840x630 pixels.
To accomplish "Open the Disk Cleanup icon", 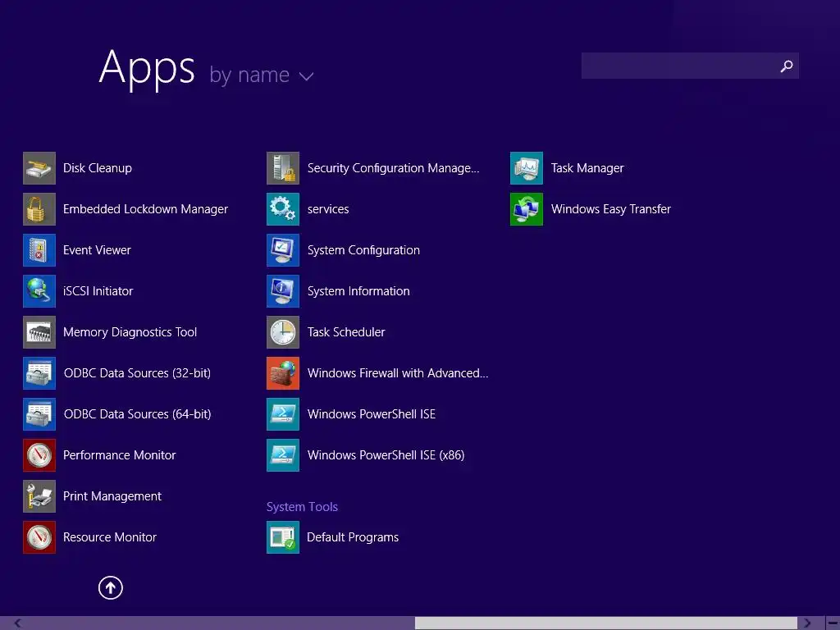I will tap(39, 168).
